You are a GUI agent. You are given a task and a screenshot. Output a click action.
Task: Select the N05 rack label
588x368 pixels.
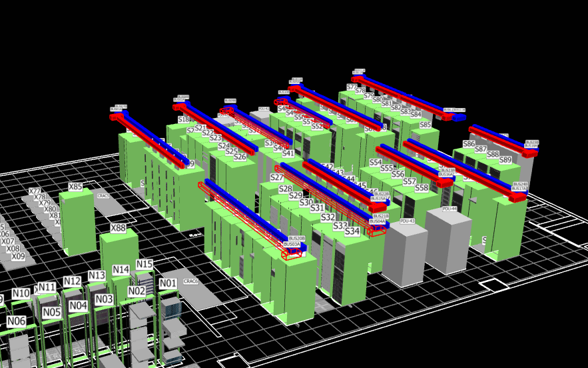pos(52,313)
